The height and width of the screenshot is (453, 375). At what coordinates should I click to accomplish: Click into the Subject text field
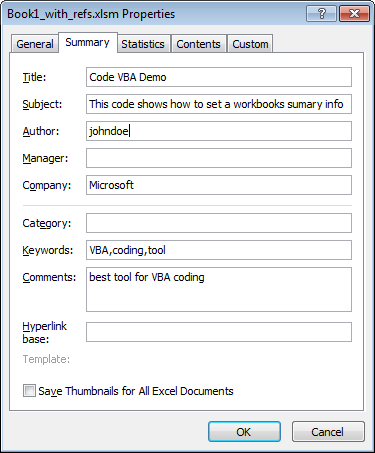pos(219,104)
